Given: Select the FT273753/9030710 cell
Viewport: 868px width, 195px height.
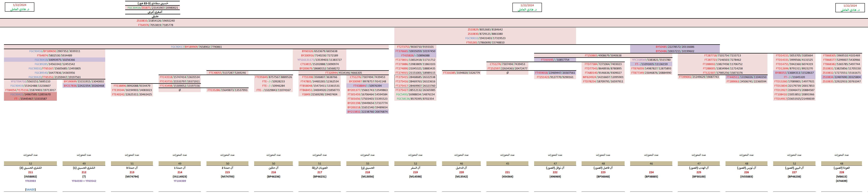Looking at the screenshot, I should pos(415,47).
